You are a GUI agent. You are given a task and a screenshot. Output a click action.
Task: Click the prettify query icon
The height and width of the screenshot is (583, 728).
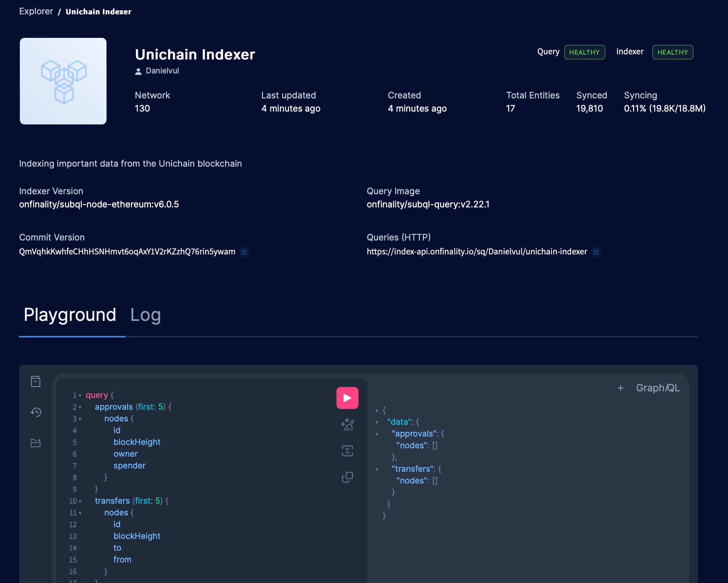[x=347, y=425]
